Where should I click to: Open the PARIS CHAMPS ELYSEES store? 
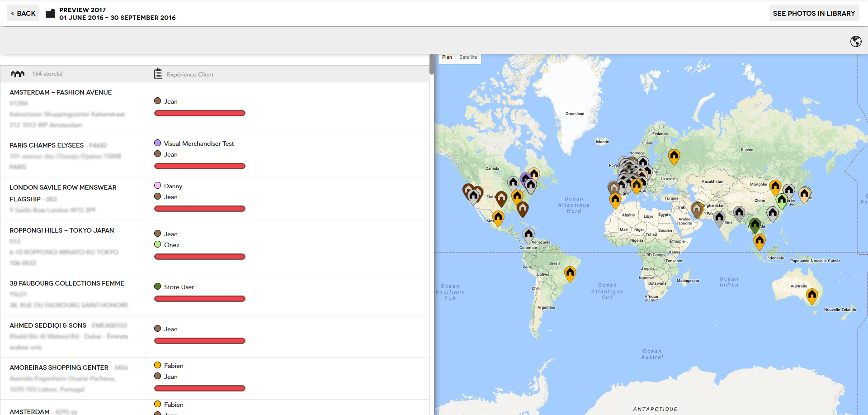tap(47, 145)
